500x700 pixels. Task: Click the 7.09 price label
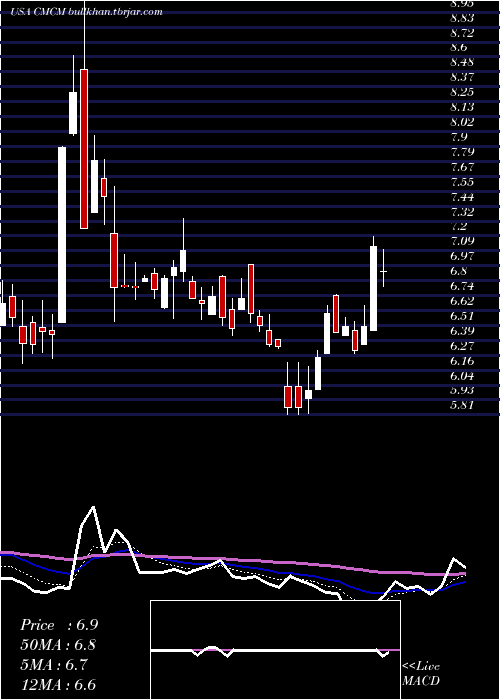pyautogui.click(x=462, y=241)
